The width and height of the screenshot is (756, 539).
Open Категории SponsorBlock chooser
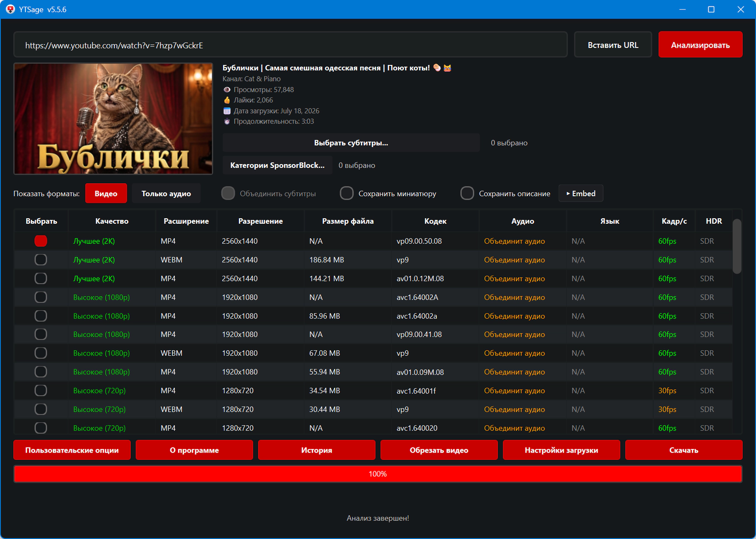pos(277,165)
